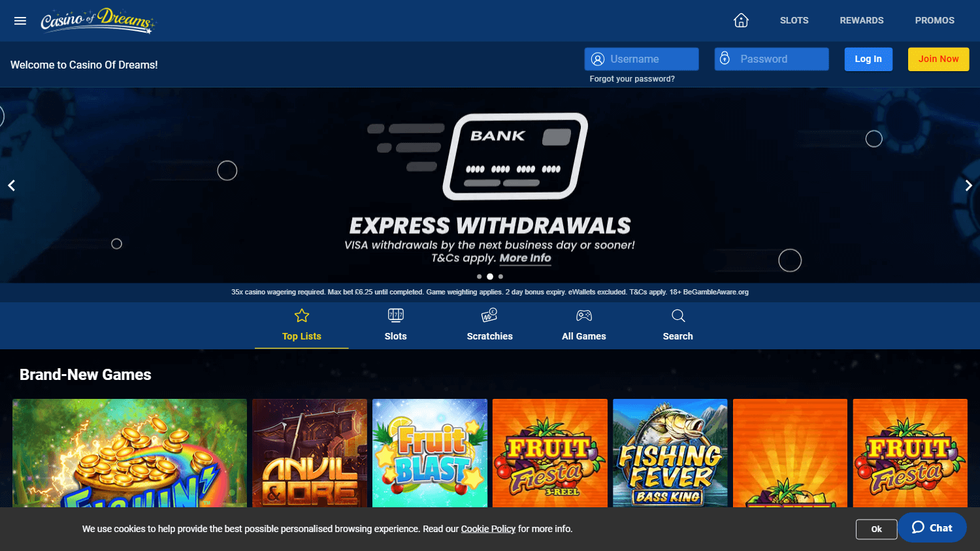Viewport: 980px width, 551px height.
Task: Open the hamburger menu
Action: coord(20,20)
